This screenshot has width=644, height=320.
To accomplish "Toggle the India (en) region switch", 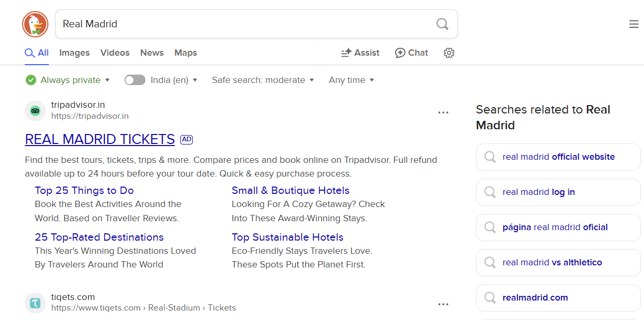I will coord(135,80).
